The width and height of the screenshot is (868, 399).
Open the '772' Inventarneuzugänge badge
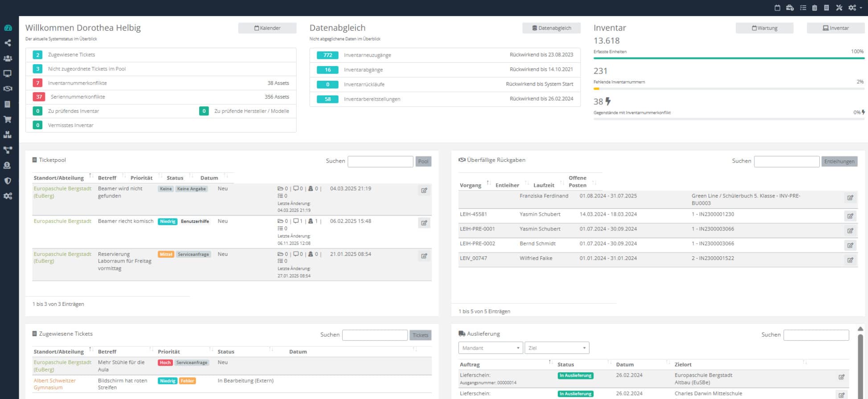click(x=328, y=55)
